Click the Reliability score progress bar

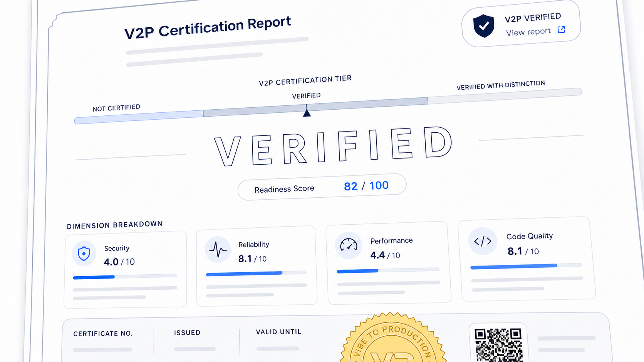pyautogui.click(x=256, y=274)
